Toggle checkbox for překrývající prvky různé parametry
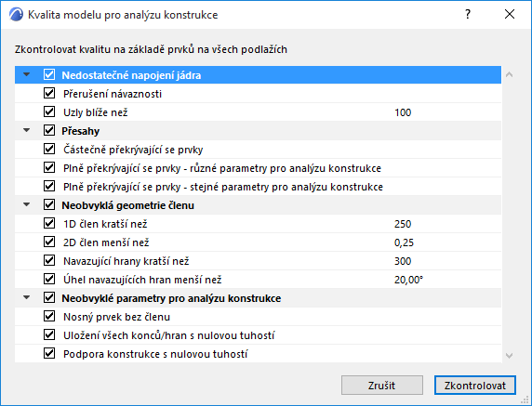The image size is (532, 406). (x=49, y=168)
